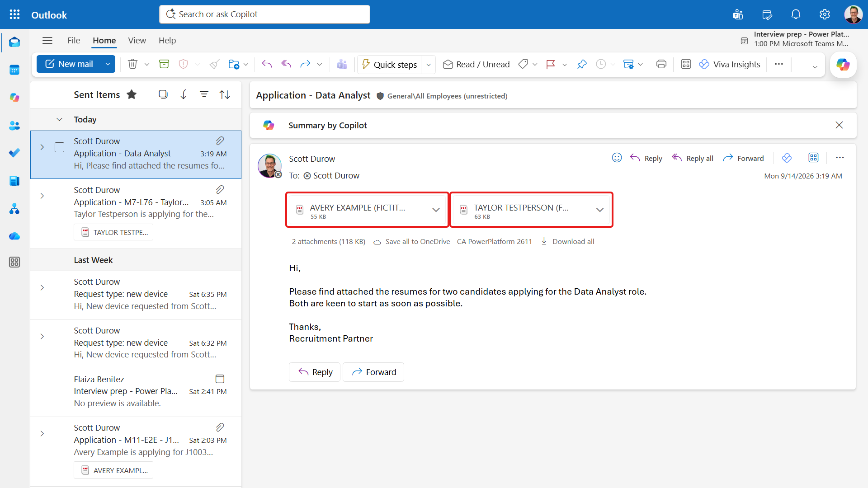Open notifications bell

[x=796, y=14]
